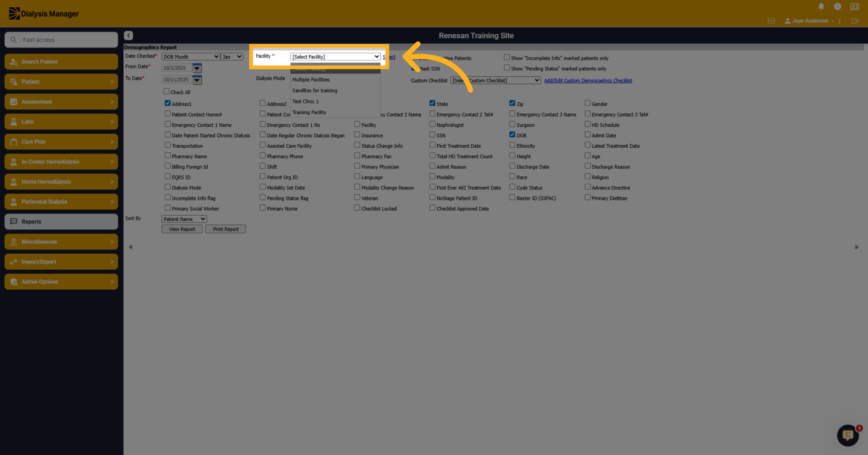This screenshot has height=455, width=868.
Task: Choose Training Facility option
Action: (335, 112)
